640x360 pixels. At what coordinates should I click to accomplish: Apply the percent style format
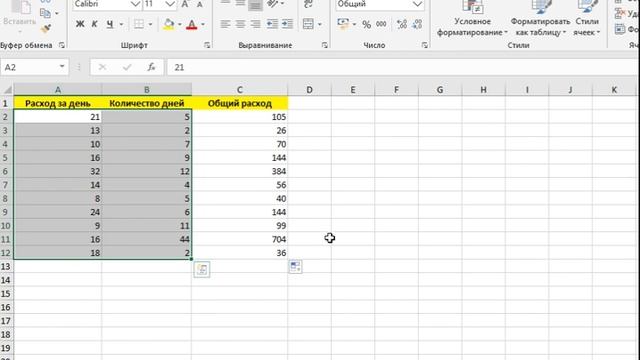click(367, 24)
